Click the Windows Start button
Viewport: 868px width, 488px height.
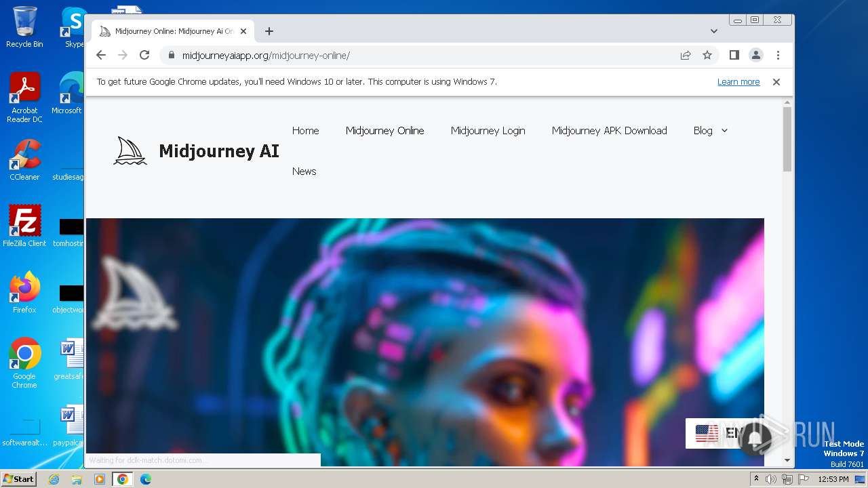[18, 479]
